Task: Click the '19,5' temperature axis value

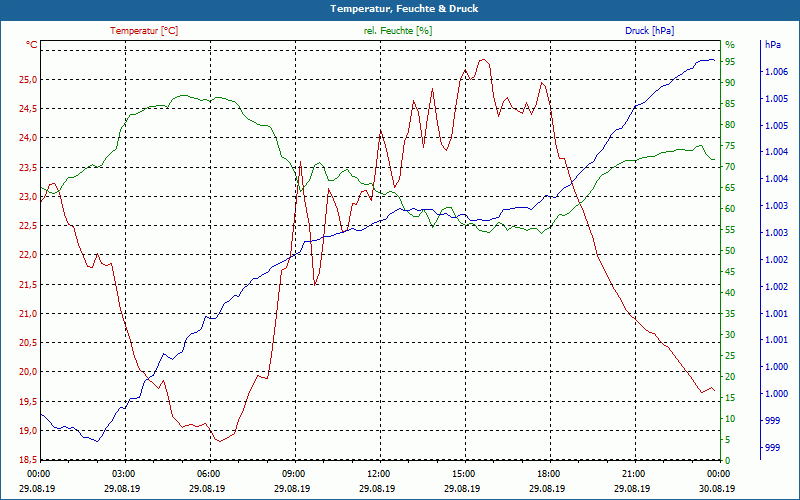Action: point(29,401)
